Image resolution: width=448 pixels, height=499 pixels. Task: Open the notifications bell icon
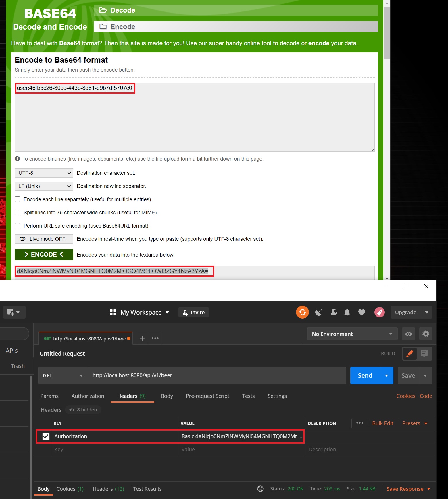tap(347, 312)
